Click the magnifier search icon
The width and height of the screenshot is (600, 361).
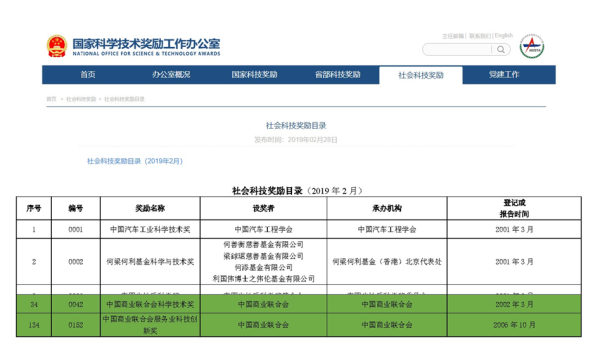501,49
